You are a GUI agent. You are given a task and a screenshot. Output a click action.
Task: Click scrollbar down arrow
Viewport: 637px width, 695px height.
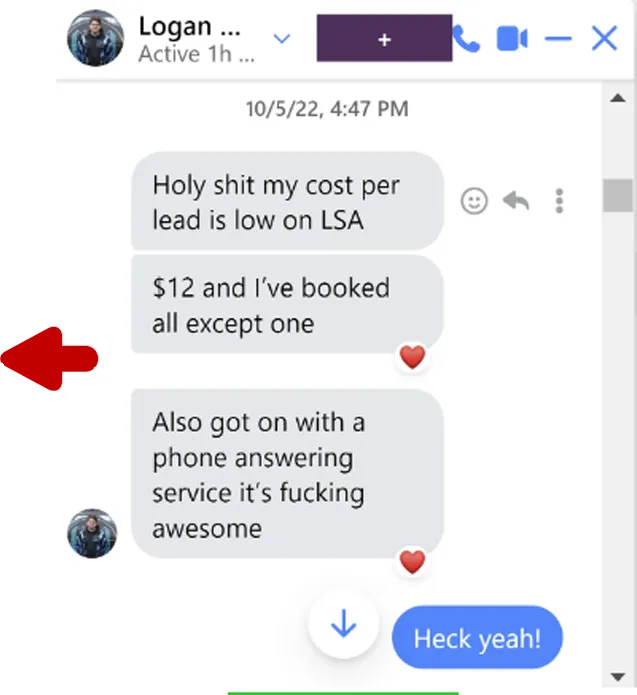click(617, 677)
